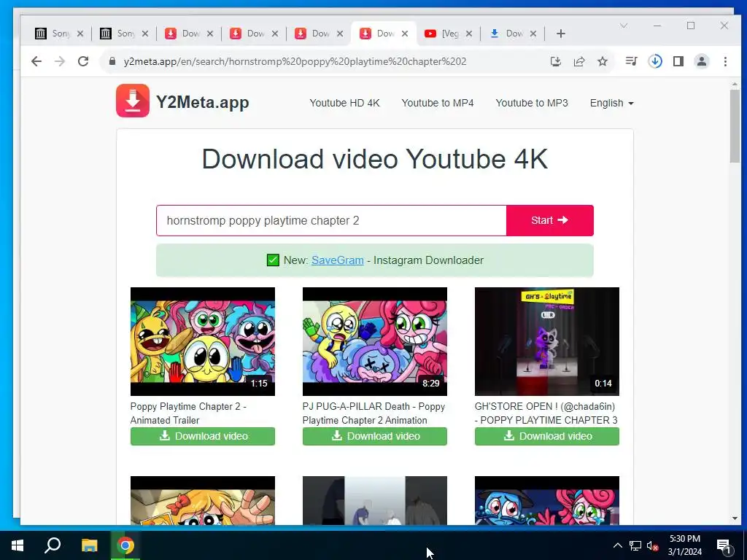Download video for Poppy Playtime Animated Trailer
The image size is (747, 560).
click(x=203, y=436)
